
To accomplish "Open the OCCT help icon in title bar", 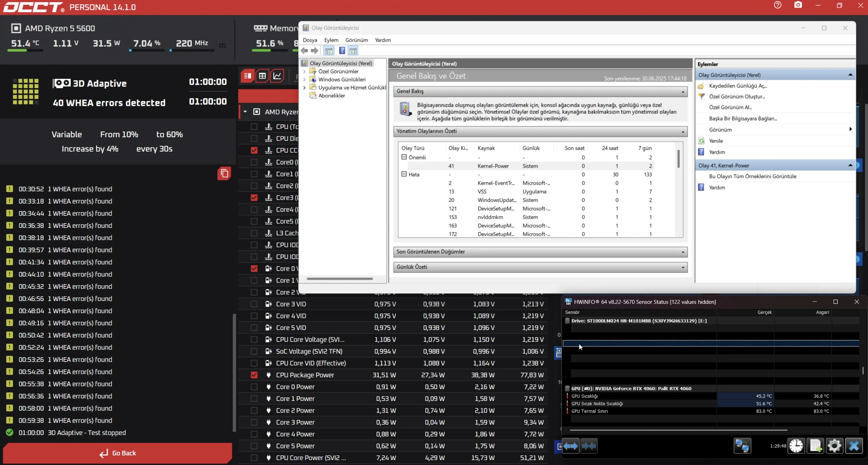I will [778, 5].
